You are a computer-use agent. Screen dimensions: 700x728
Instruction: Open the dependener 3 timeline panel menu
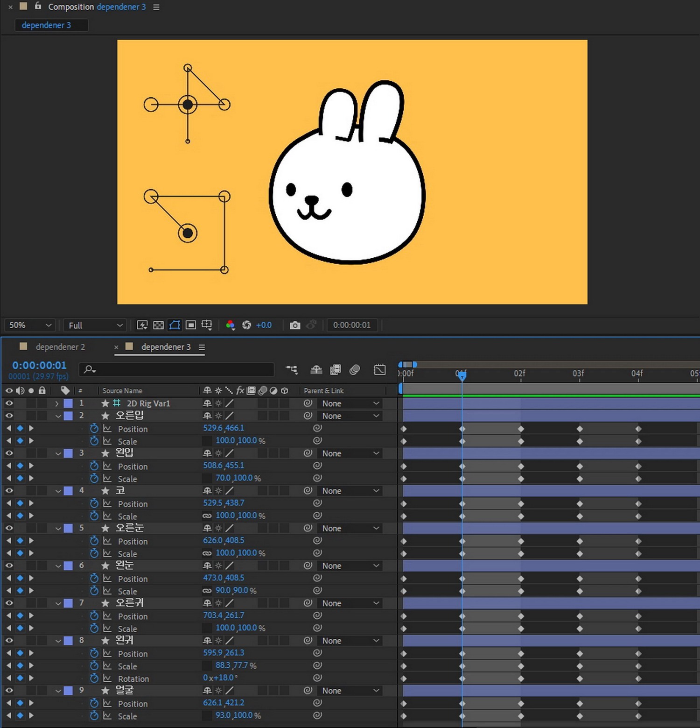pos(202,347)
